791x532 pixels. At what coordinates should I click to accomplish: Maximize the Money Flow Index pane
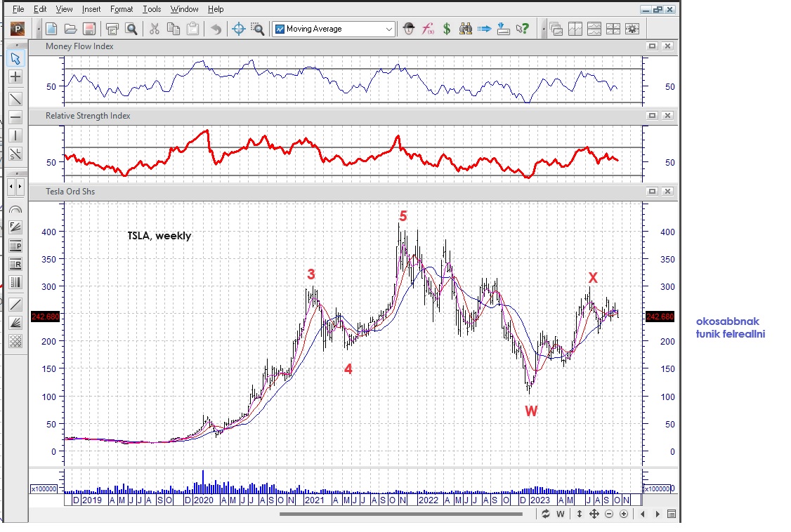pyautogui.click(x=652, y=46)
